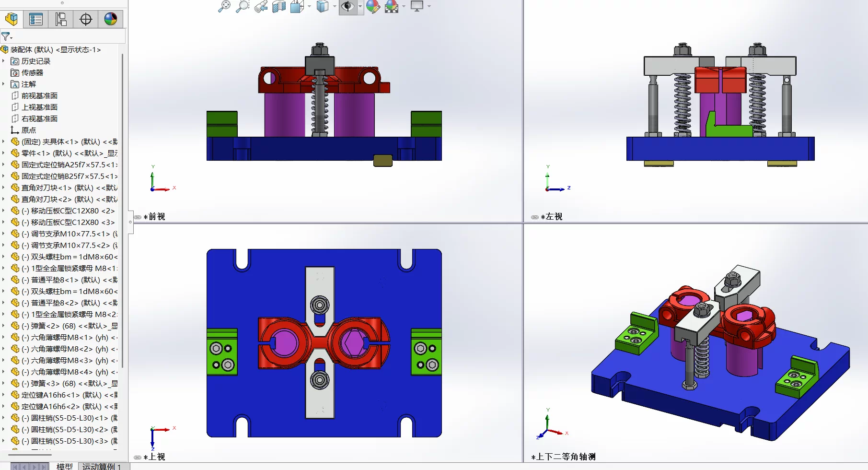Select the 固定式定位销A25f7×57.5<1> component
Screen dimensions: 868x470
pyautogui.click(x=64, y=164)
